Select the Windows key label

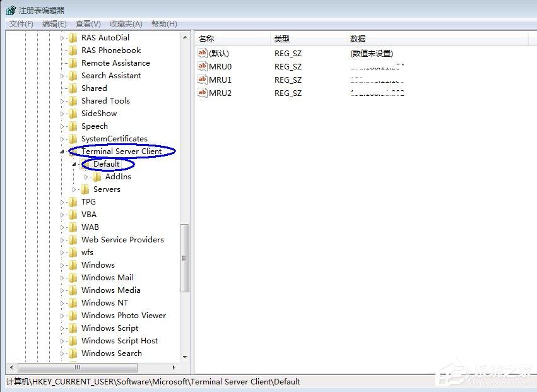98,265
